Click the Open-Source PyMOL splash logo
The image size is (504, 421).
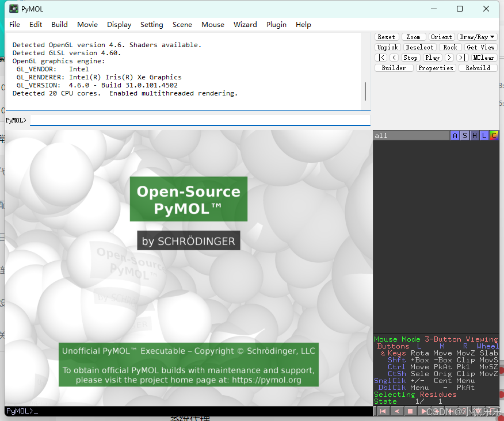[x=189, y=199]
